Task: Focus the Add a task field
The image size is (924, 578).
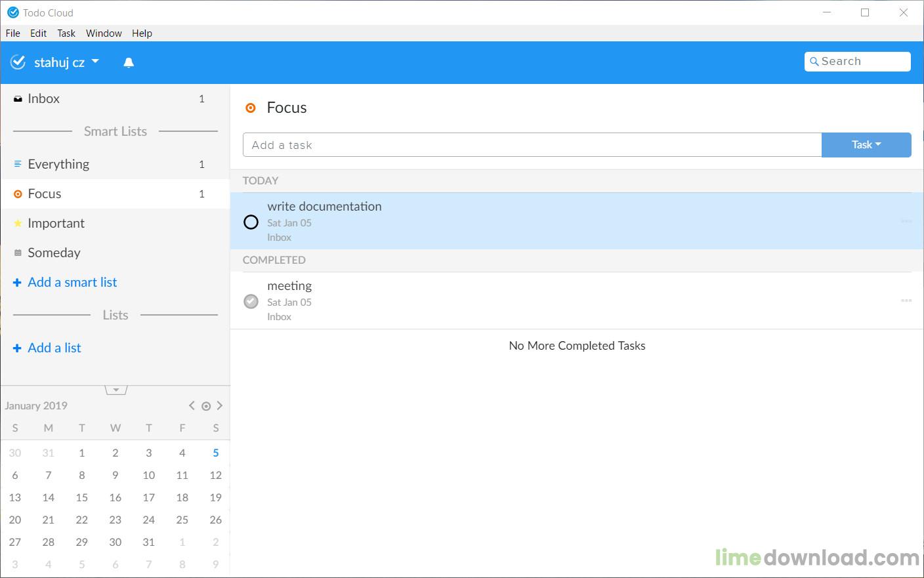Action: pos(532,145)
